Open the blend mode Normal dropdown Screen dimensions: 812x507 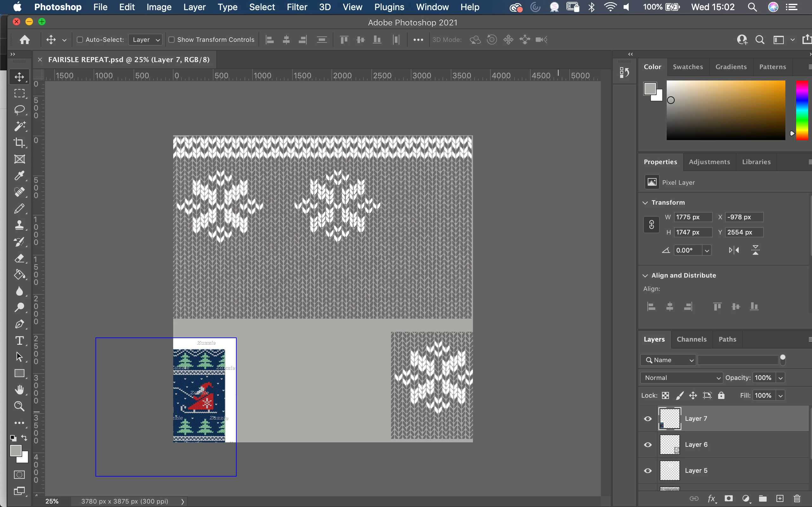pos(682,378)
